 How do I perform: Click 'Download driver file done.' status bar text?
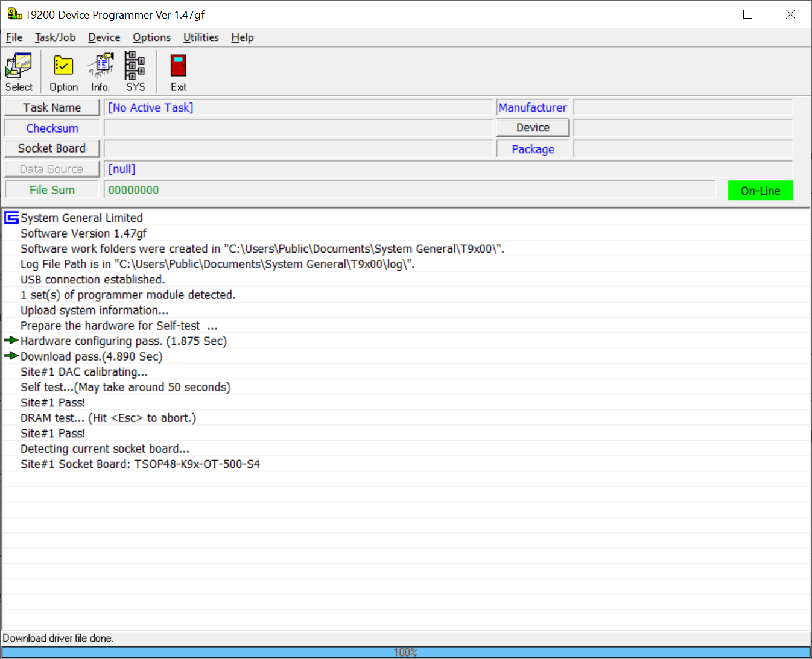click(58, 638)
